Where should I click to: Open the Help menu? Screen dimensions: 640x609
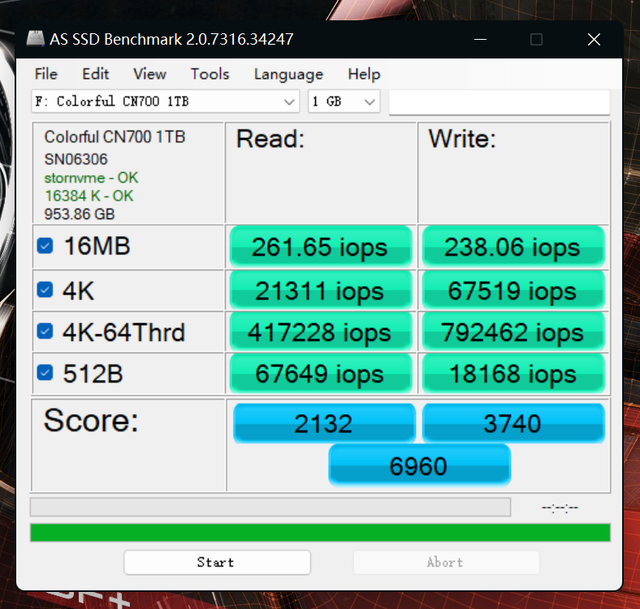pos(364,74)
